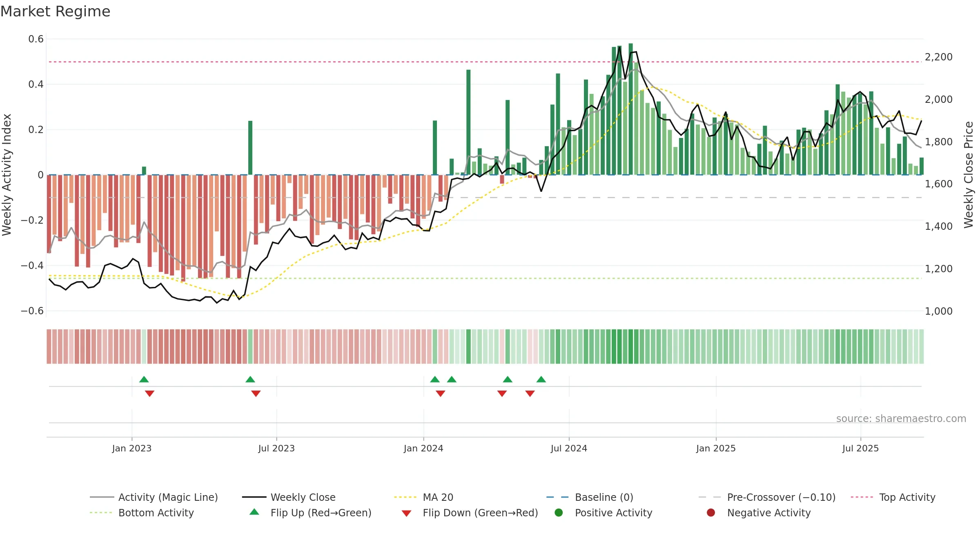
Task: Click the 1,800 price axis tick
Action: coord(939,142)
